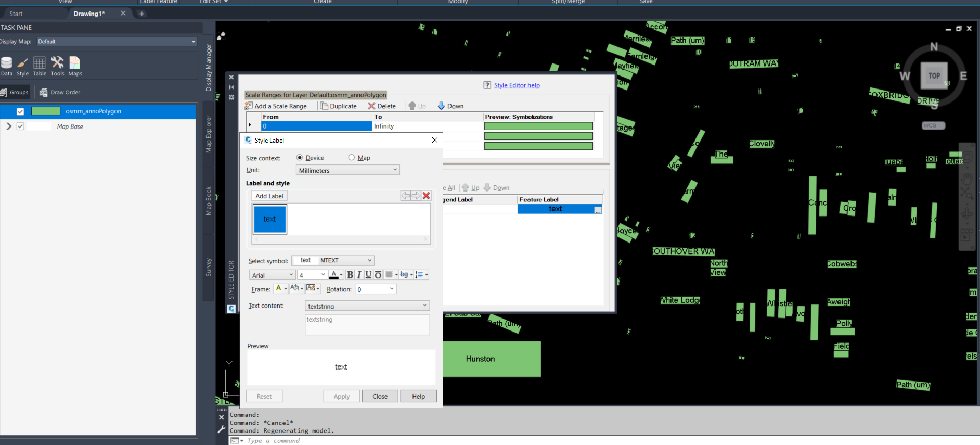
Task: Switch to the Start tab
Action: pos(16,14)
